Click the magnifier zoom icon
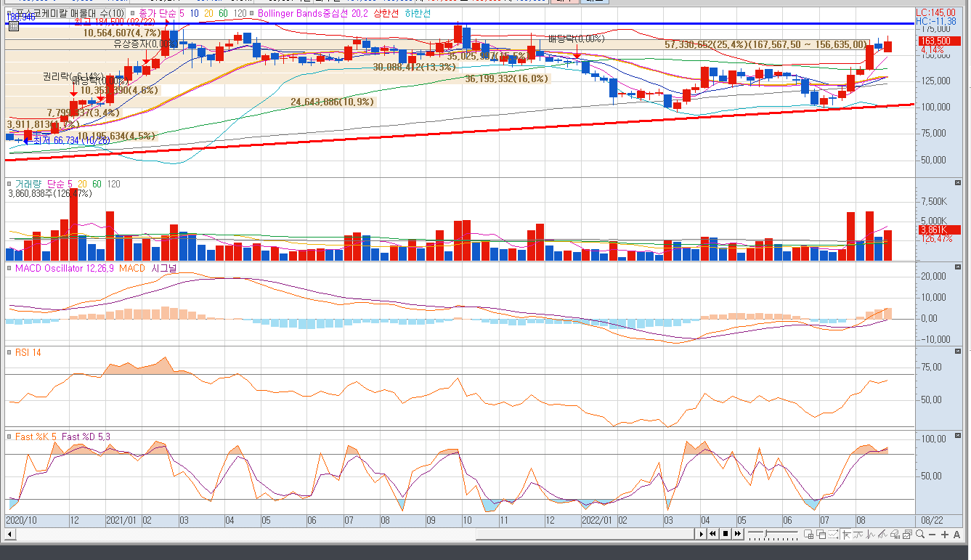 (x=920, y=534)
